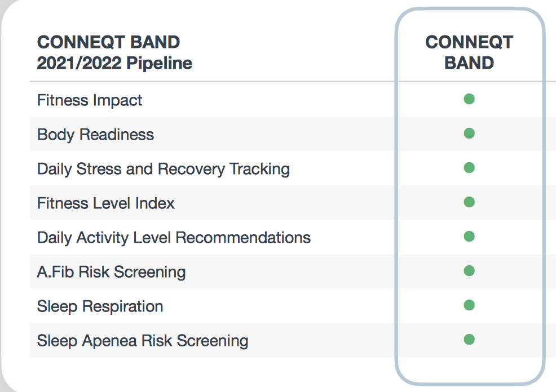Screen dimensions: 556x392
Task: Click the Fitness Level Index green dot
Action: coord(469,202)
